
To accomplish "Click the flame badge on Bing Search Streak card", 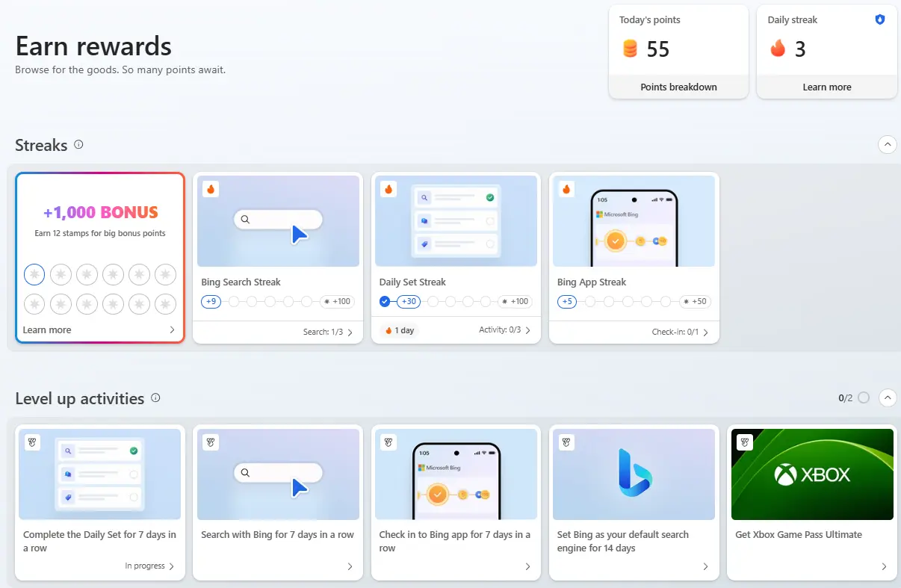I will pyautogui.click(x=211, y=189).
